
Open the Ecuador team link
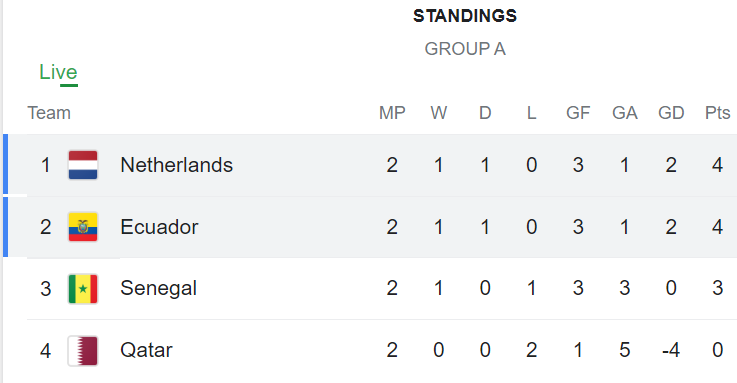point(159,227)
